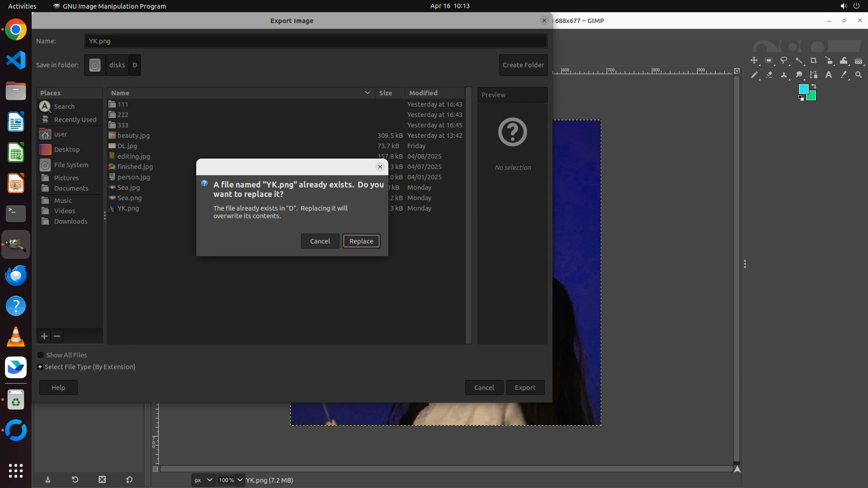Enable the Show All Files checkbox

point(41,355)
